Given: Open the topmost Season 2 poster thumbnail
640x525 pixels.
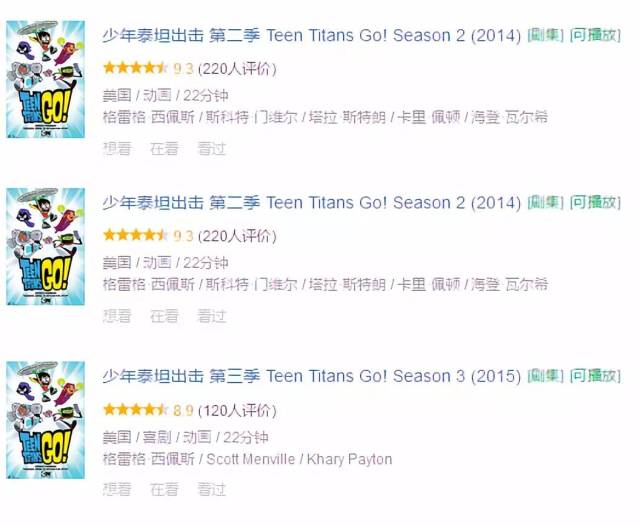Looking at the screenshot, I should click(45, 79).
